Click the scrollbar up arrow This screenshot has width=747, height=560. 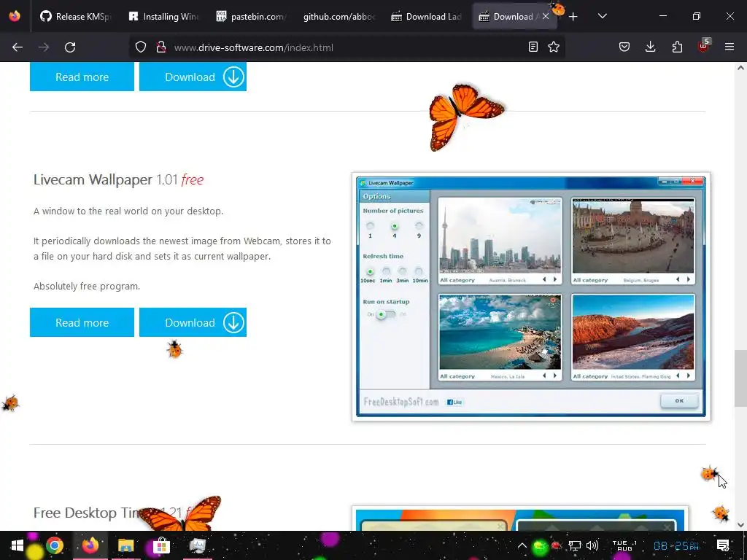740,68
